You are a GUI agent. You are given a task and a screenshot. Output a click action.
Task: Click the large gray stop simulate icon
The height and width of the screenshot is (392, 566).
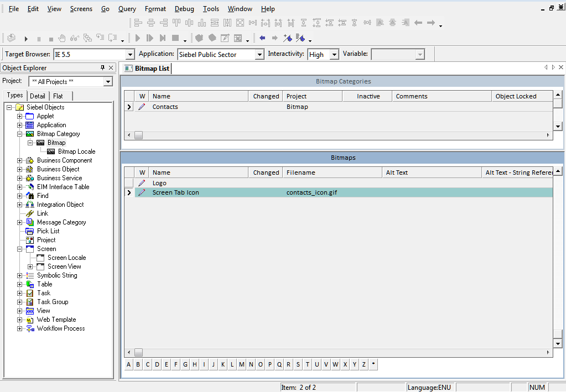click(x=175, y=38)
